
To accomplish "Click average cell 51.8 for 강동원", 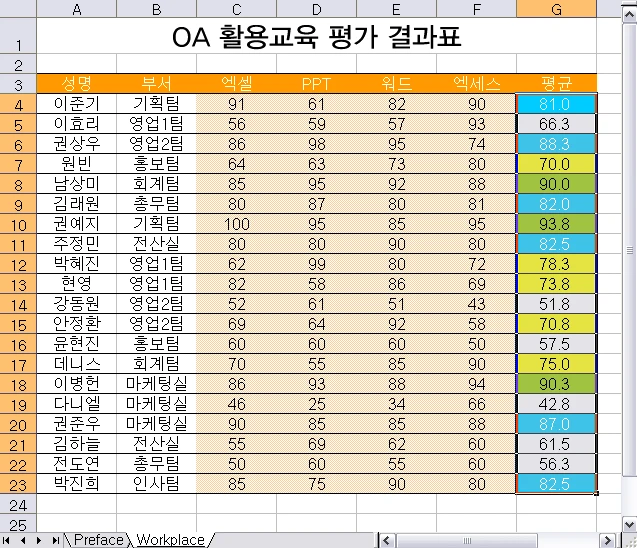I will point(557,304).
